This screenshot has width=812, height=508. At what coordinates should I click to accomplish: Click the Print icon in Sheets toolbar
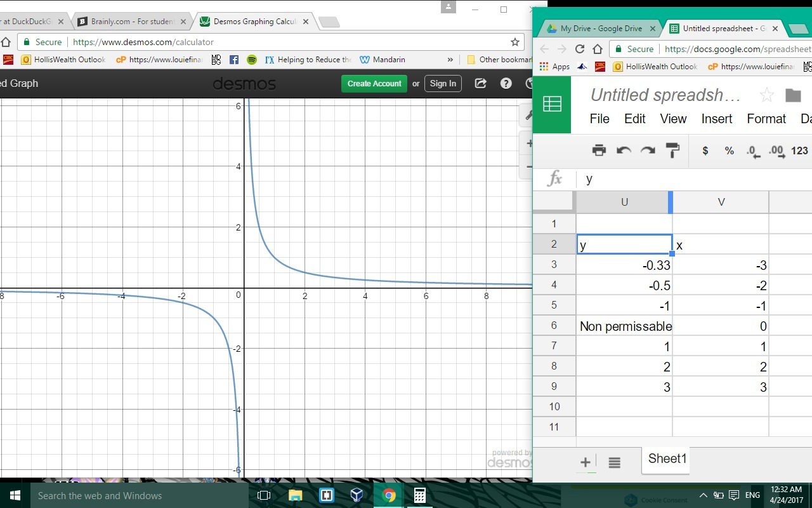pos(599,150)
